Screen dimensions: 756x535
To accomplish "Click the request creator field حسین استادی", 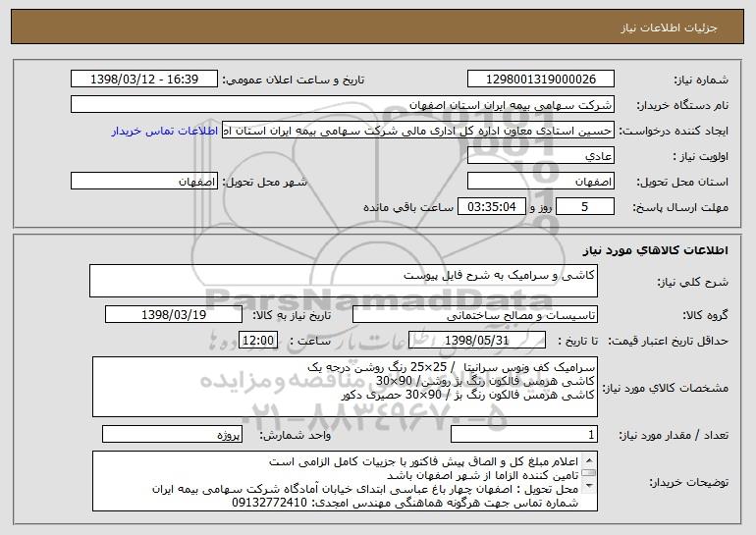I will [x=418, y=131].
